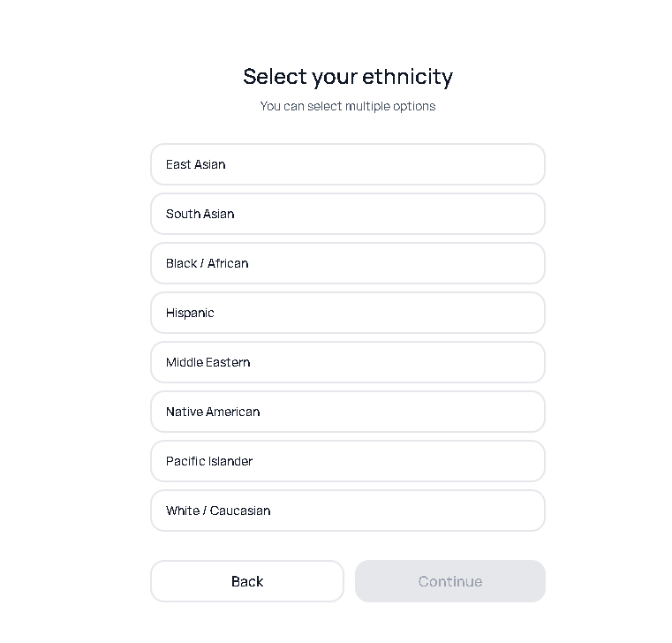Enable the South Asian selection row
Image resolution: width=672 pixels, height=643 pixels.
click(347, 214)
